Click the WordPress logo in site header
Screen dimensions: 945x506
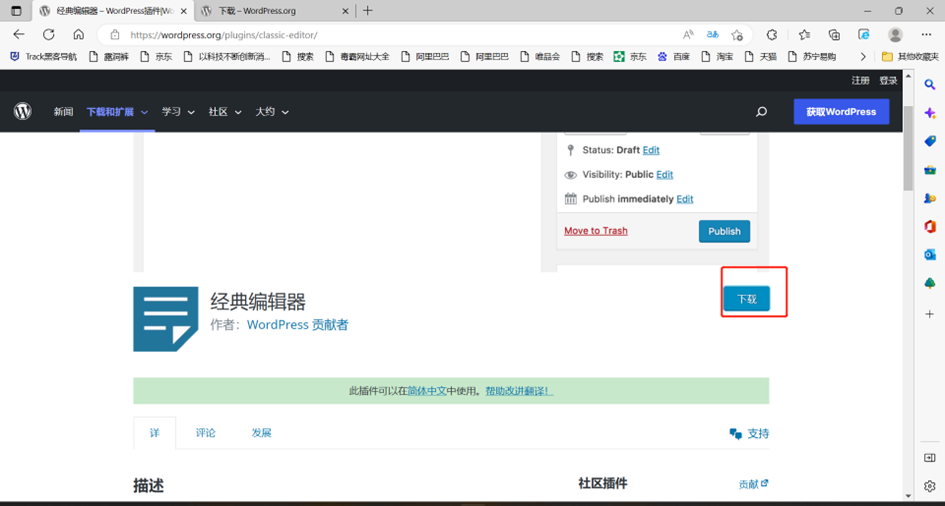point(23,111)
